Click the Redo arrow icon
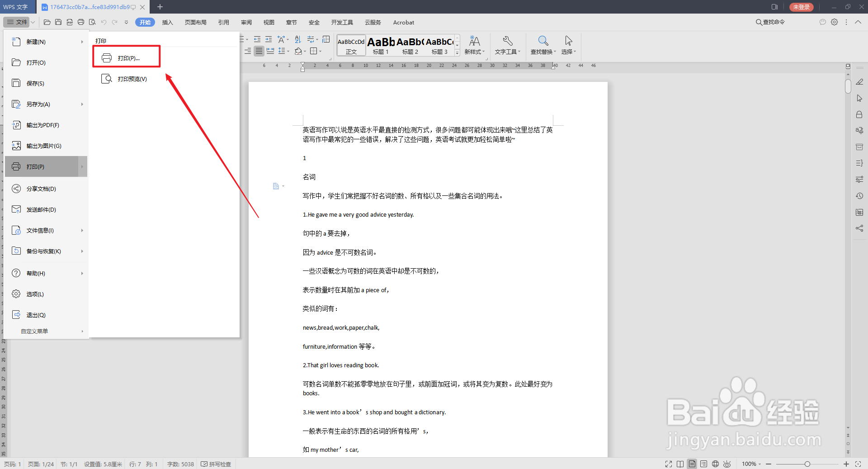The height and width of the screenshot is (469, 868). click(115, 22)
